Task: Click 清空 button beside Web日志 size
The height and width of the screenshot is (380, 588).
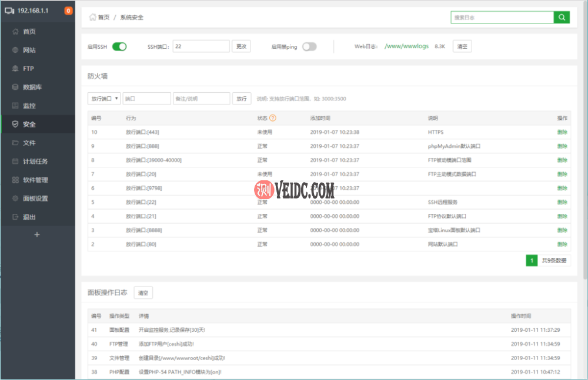Action: (x=462, y=46)
